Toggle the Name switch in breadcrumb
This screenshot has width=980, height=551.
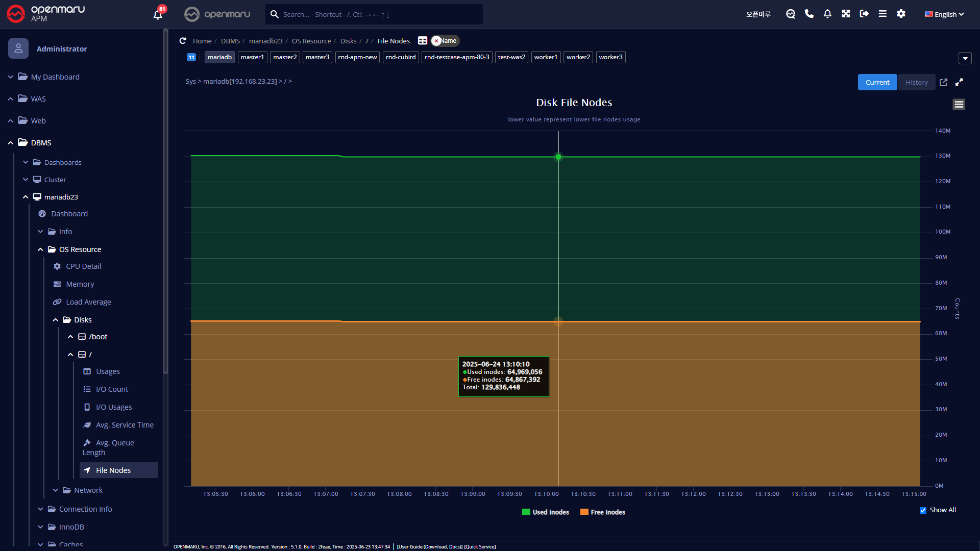click(445, 41)
